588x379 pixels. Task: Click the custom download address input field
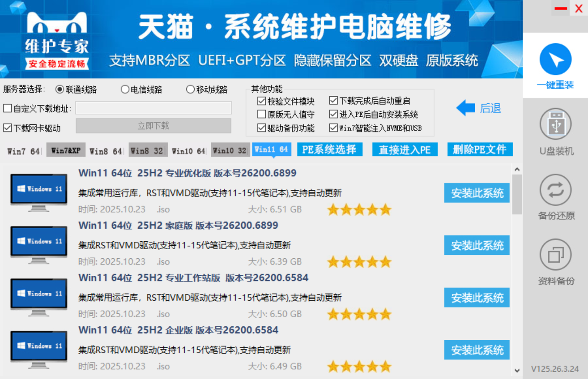pyautogui.click(x=153, y=108)
